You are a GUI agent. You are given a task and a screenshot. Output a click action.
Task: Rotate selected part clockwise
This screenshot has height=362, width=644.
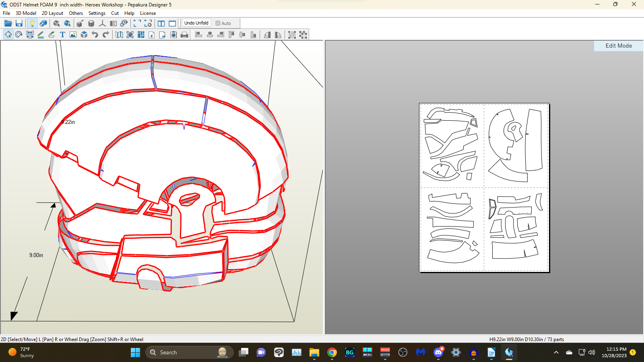tap(278, 35)
